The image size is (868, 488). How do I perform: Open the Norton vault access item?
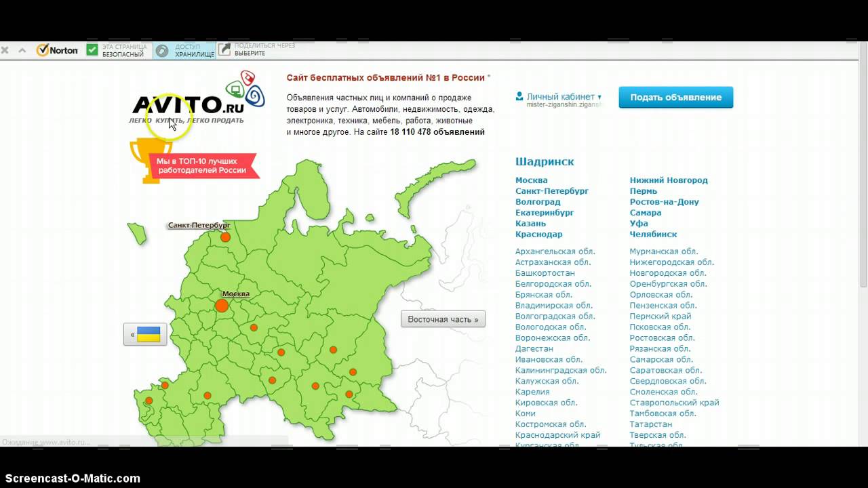click(x=184, y=50)
